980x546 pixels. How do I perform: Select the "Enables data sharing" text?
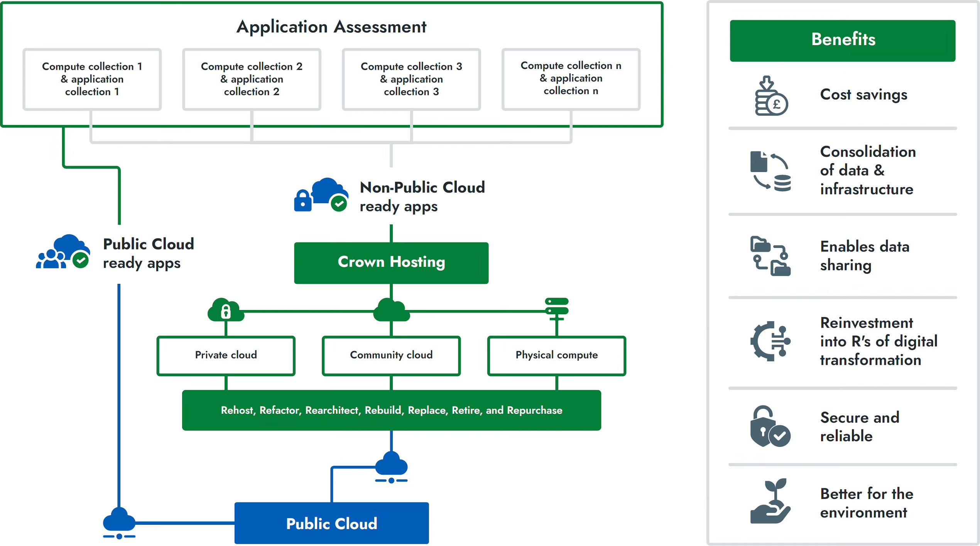pyautogui.click(x=865, y=256)
